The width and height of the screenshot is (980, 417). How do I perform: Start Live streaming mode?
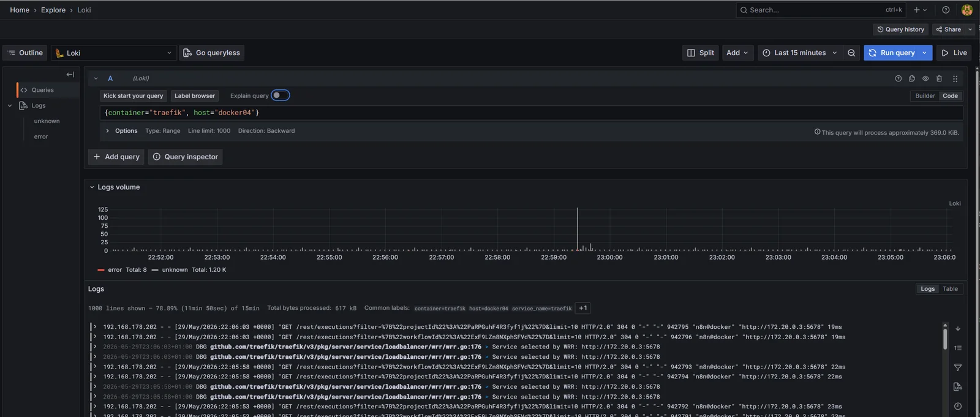[x=954, y=53]
